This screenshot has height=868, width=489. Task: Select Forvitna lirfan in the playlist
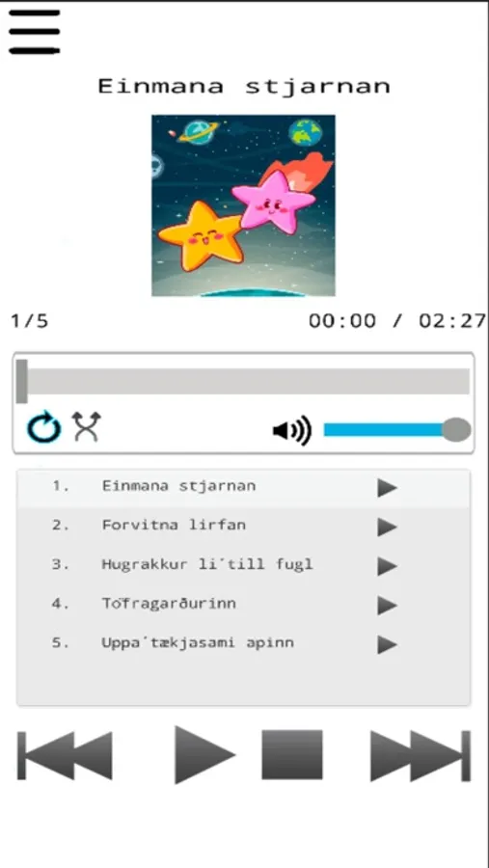click(174, 525)
